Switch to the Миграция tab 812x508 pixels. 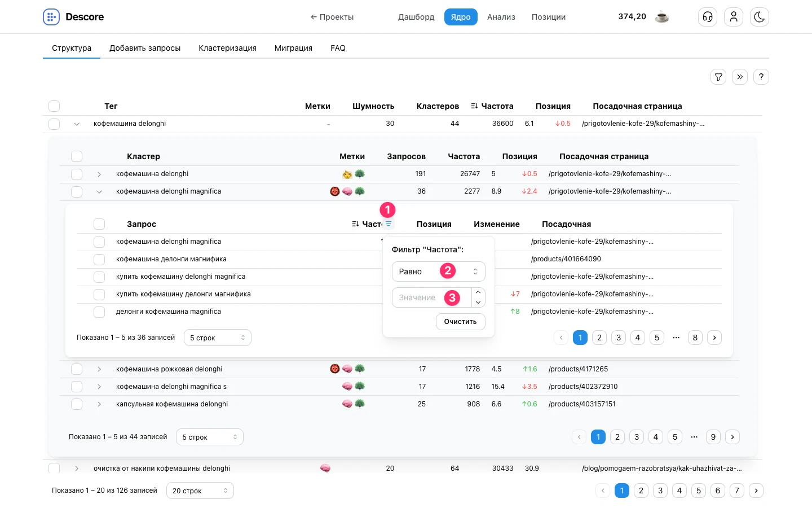(293, 48)
